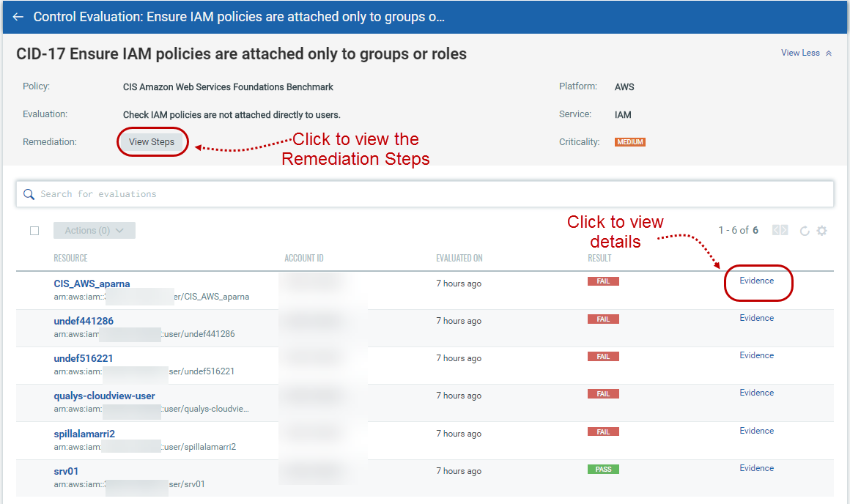
Task: Collapse details with View Less
Action: coord(806,53)
